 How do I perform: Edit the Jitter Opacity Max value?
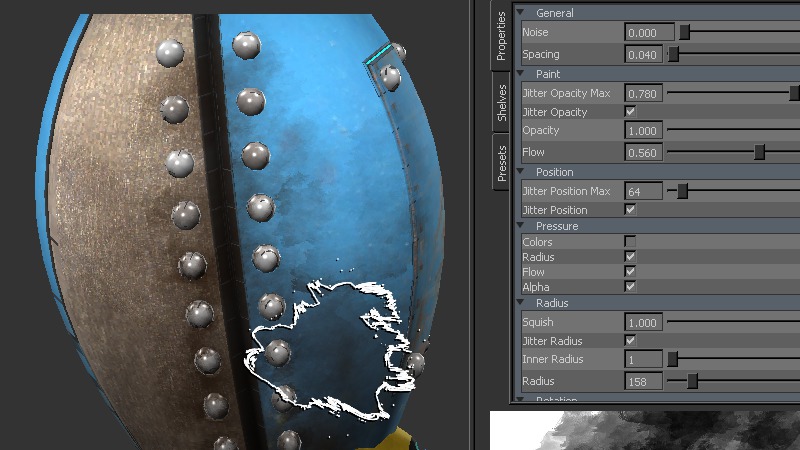(x=644, y=93)
